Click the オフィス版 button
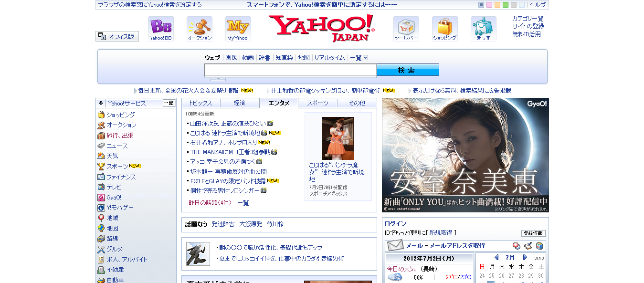This screenshot has height=283, width=644. (x=117, y=36)
